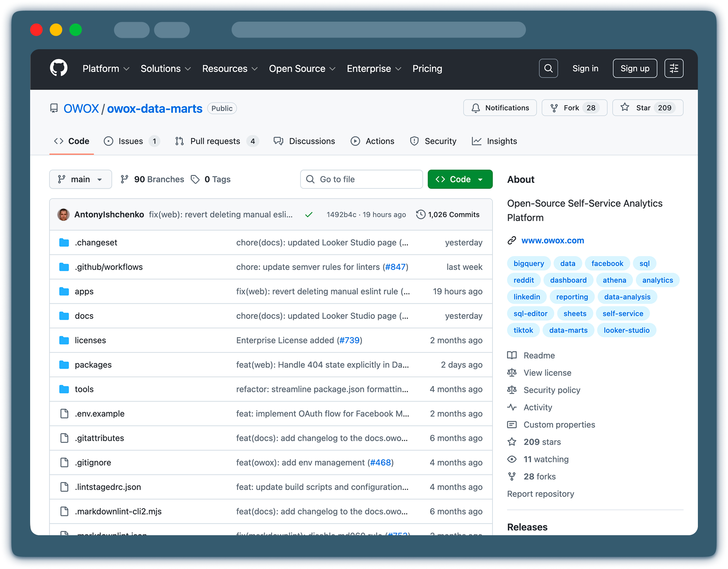Viewport: 728px width, 569px height.
Task: Click the GitHub logo icon
Action: pyautogui.click(x=59, y=68)
